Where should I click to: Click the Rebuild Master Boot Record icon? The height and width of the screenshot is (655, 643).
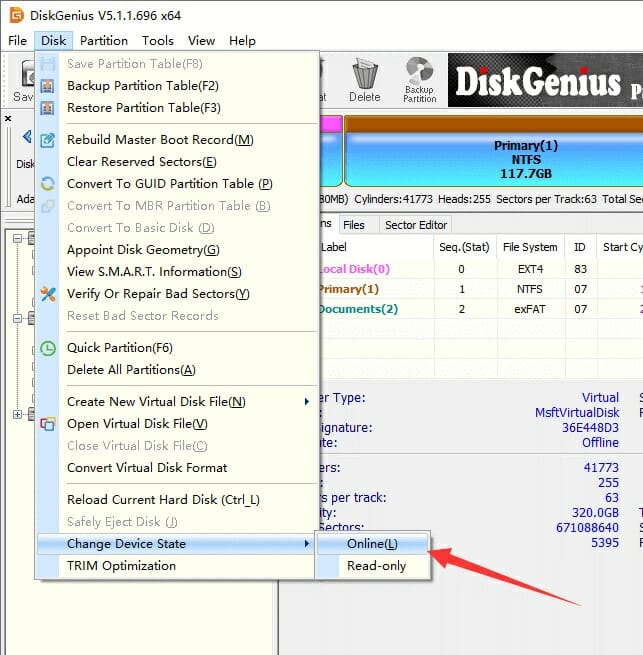pos(48,140)
